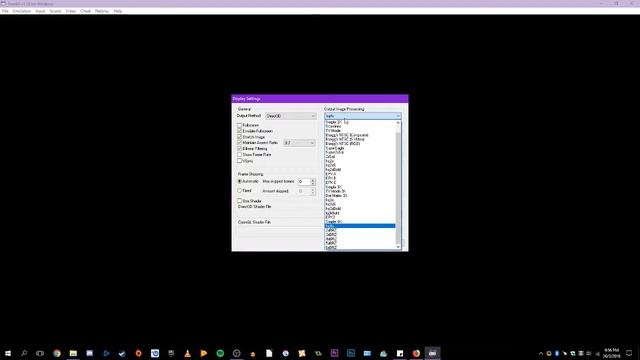Image resolution: width=640 pixels, height=360 pixels.
Task: Select 'EPX B' list entry
Action: click(x=360, y=178)
